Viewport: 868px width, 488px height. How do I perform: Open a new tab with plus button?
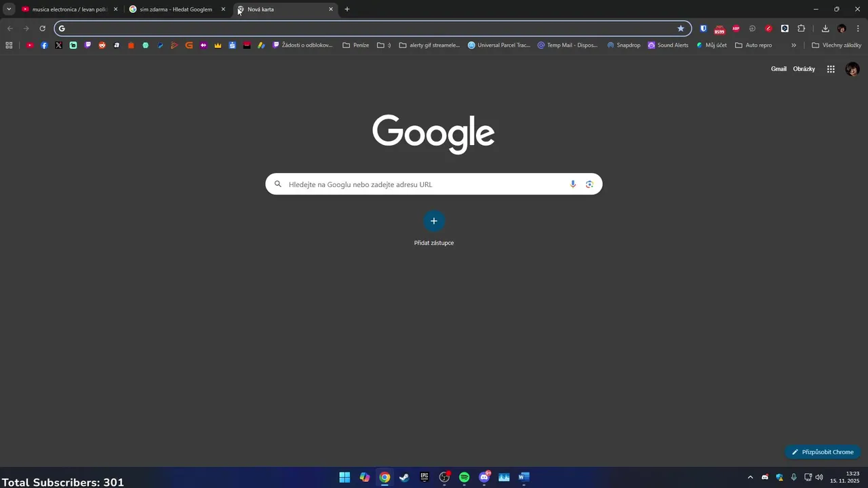[347, 9]
